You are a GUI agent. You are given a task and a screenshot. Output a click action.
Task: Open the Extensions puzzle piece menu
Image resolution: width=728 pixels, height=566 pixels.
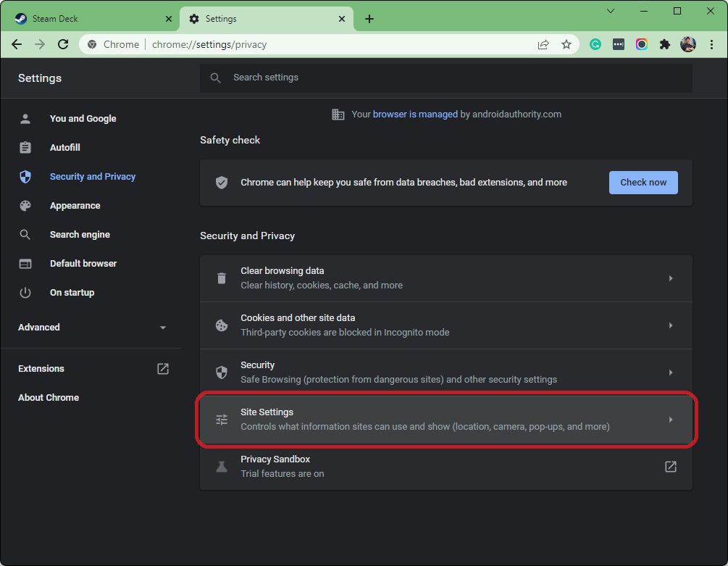[665, 45]
